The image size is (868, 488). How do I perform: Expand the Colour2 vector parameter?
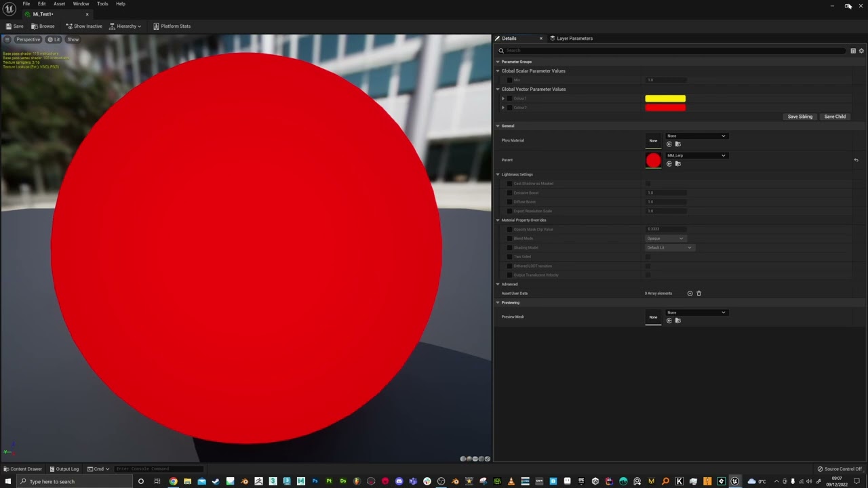[x=503, y=108]
